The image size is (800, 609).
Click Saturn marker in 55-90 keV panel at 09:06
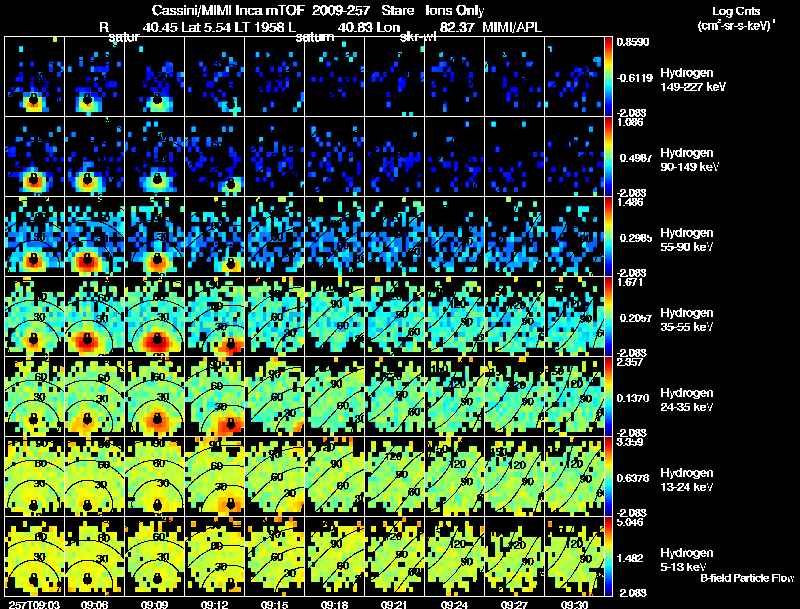coord(87,259)
